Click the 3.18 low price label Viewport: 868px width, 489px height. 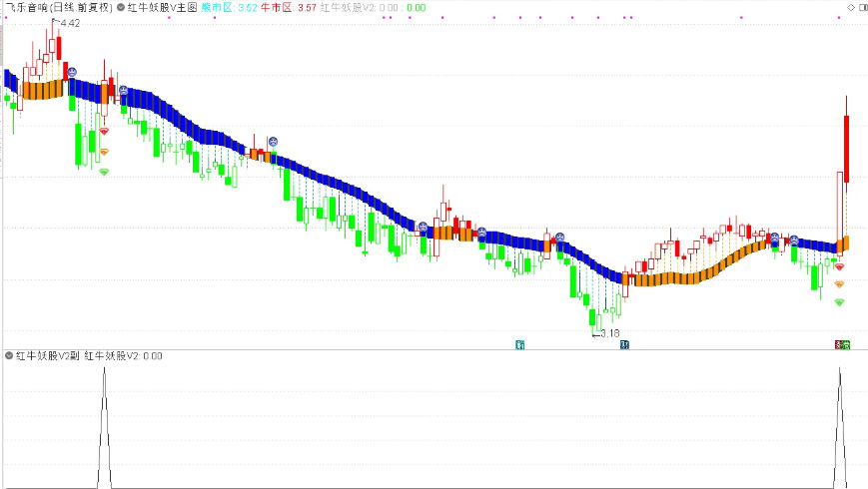click(609, 333)
